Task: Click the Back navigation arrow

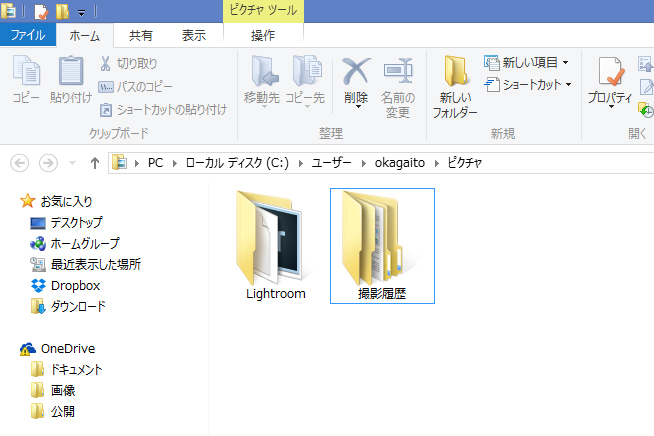Action: 19,163
